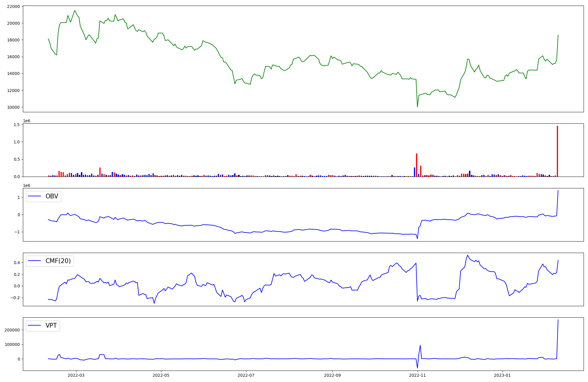Click the VPT legend label

click(x=51, y=326)
